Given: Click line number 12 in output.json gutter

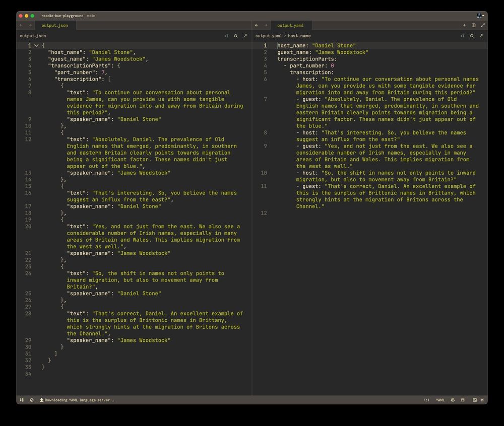Looking at the screenshot, I should (x=28, y=139).
